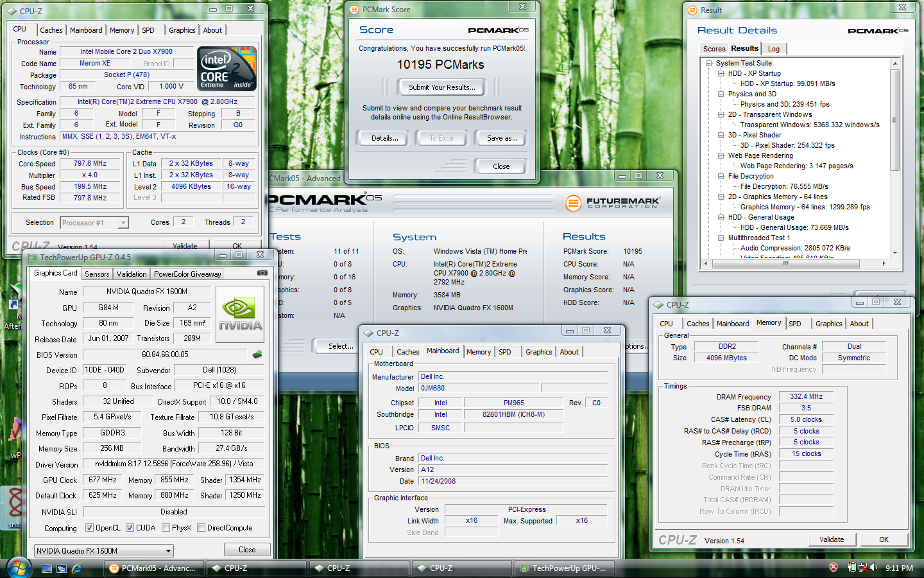Image resolution: width=924 pixels, height=578 pixels.
Task: Collapse the Multithreaded Test 1 node
Action: [x=721, y=238]
